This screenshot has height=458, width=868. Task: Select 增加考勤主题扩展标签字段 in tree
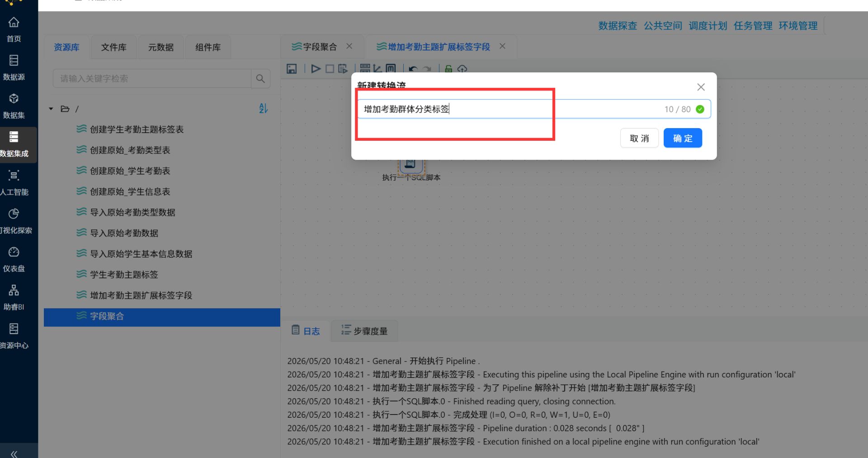coord(141,296)
